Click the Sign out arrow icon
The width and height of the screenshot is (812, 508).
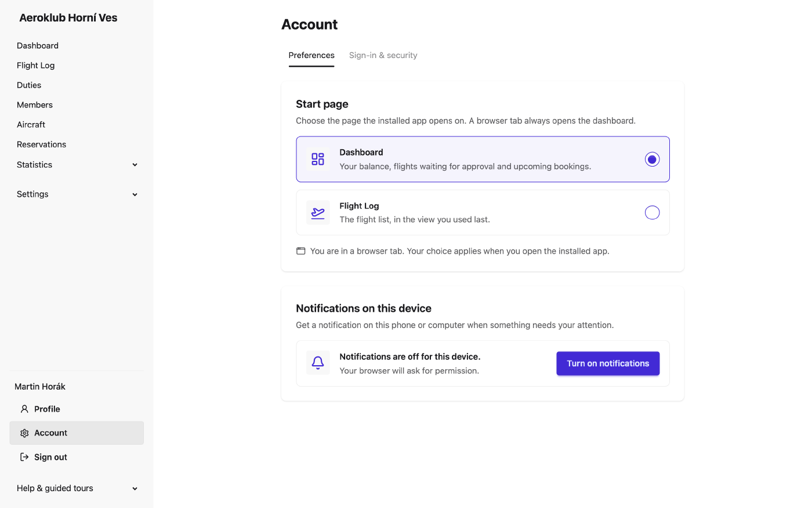pos(24,457)
